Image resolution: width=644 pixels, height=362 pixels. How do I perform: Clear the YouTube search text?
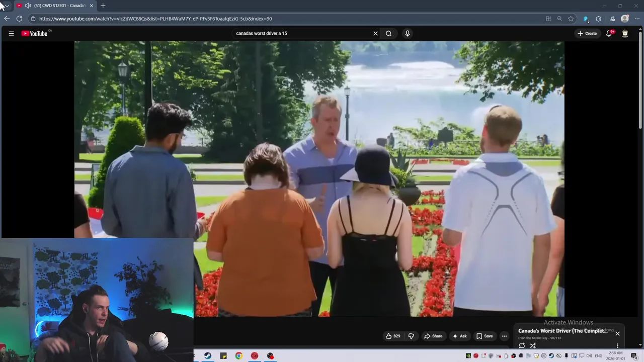(375, 34)
